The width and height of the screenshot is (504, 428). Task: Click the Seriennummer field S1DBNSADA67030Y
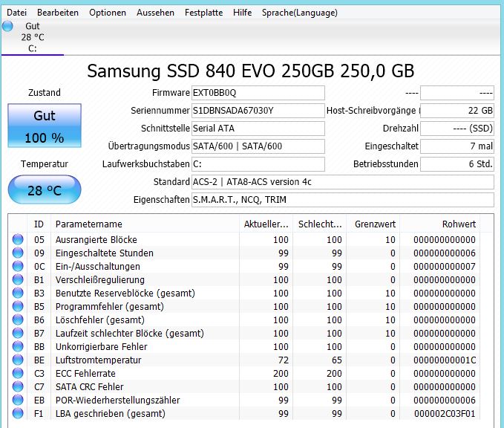tap(258, 111)
